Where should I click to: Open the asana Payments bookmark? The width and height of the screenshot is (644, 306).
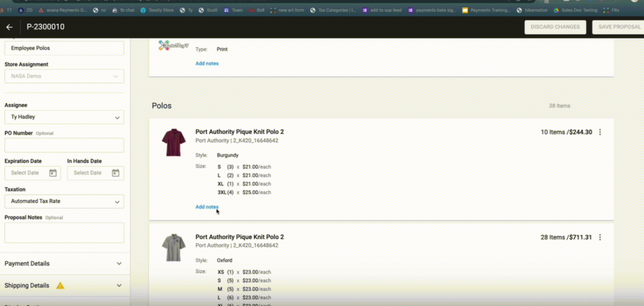click(x=63, y=10)
